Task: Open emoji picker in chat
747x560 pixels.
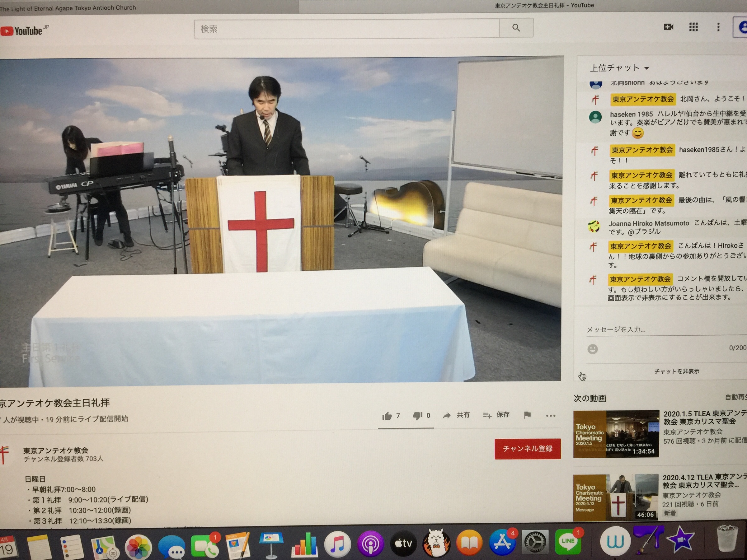Action: tap(592, 349)
